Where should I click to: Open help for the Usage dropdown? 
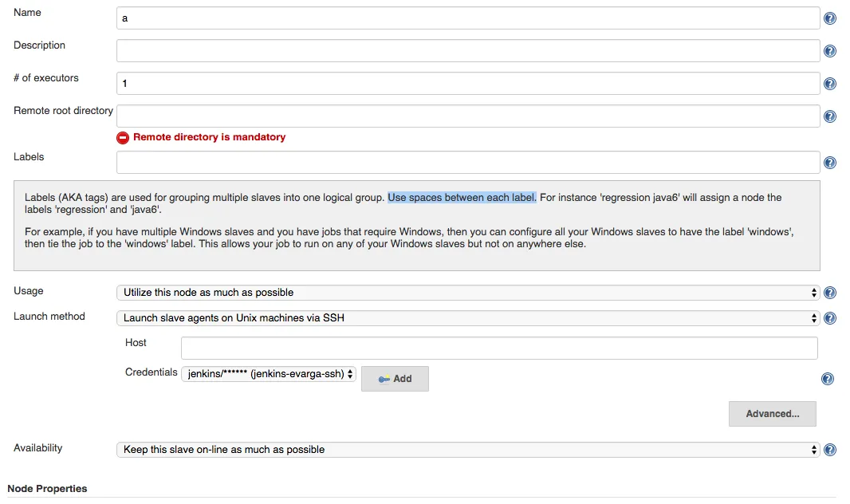(x=829, y=293)
